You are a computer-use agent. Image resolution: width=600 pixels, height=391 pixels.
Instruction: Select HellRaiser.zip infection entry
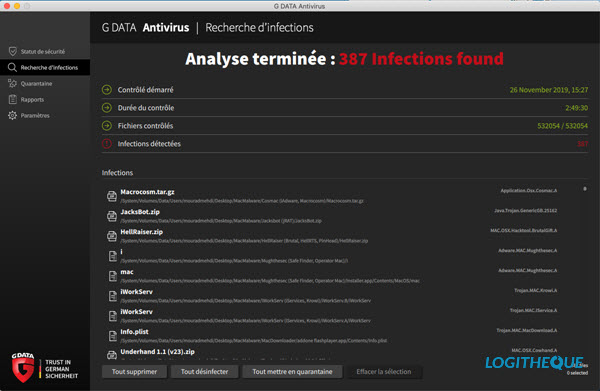click(x=142, y=232)
